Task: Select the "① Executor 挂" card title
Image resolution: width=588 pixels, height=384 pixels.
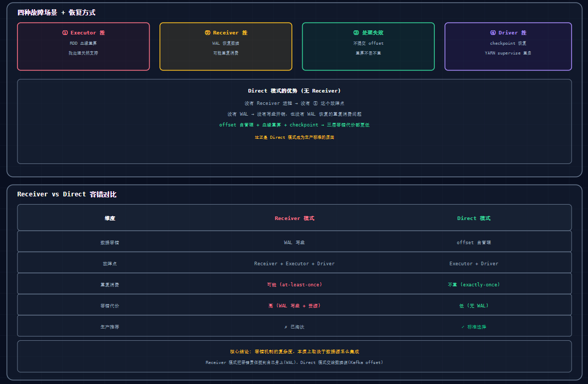Action: [x=83, y=32]
